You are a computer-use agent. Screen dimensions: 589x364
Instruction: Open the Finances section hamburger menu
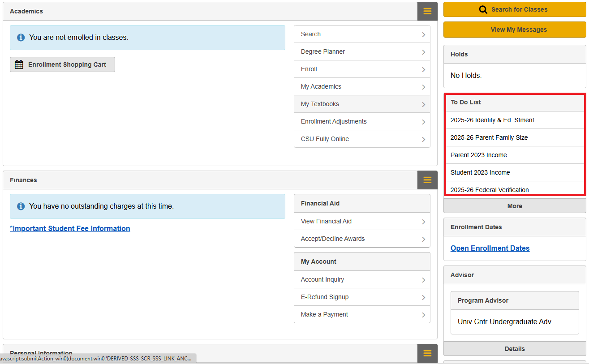coord(427,180)
